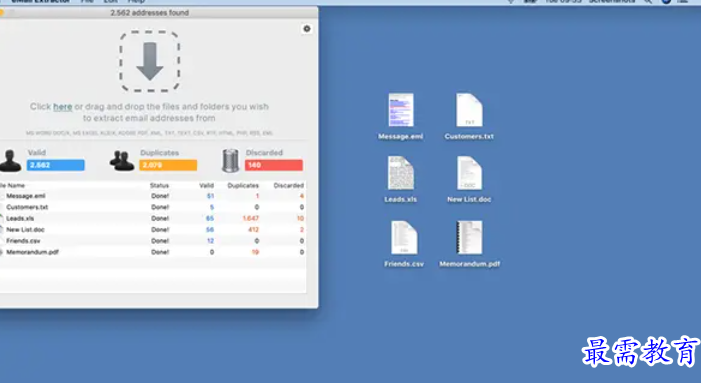Image resolution: width=706 pixels, height=383 pixels.
Task: Click the Discarded trash can icon
Action: click(x=231, y=161)
